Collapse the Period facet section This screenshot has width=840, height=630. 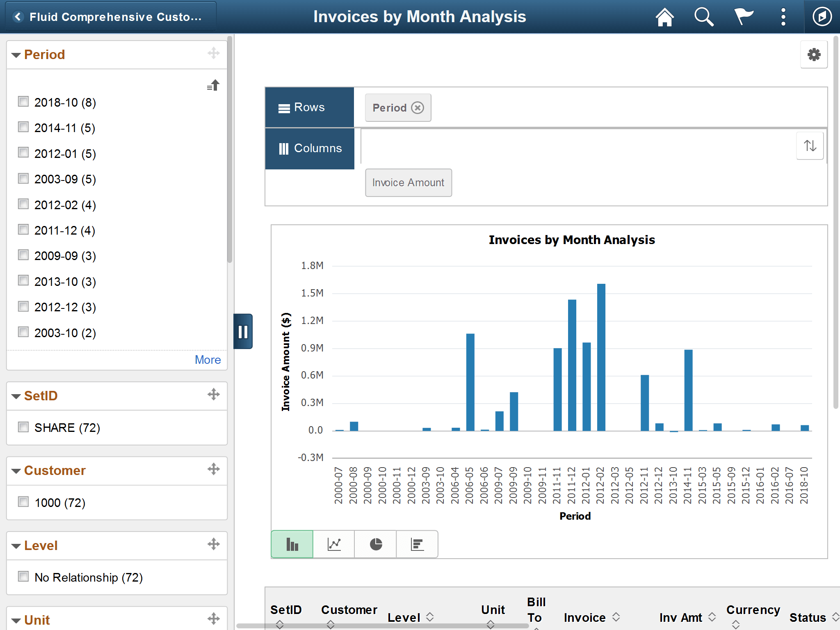click(16, 55)
